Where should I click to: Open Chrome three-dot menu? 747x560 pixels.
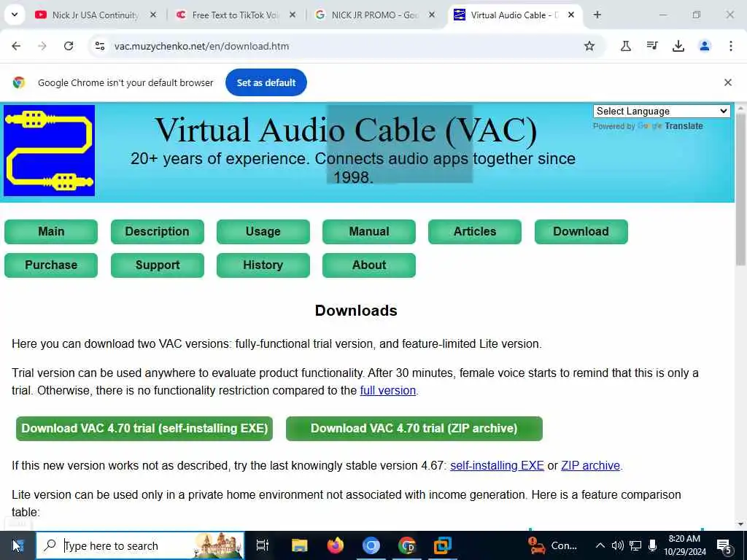point(731,46)
